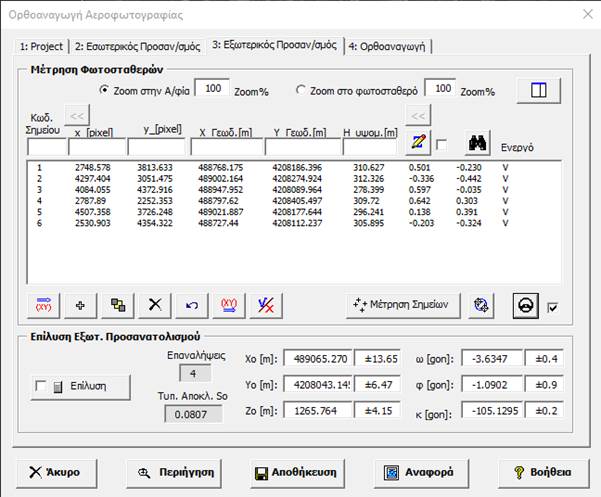
Task: Click the Μέτρηση Σημείων button
Action: [x=404, y=304]
